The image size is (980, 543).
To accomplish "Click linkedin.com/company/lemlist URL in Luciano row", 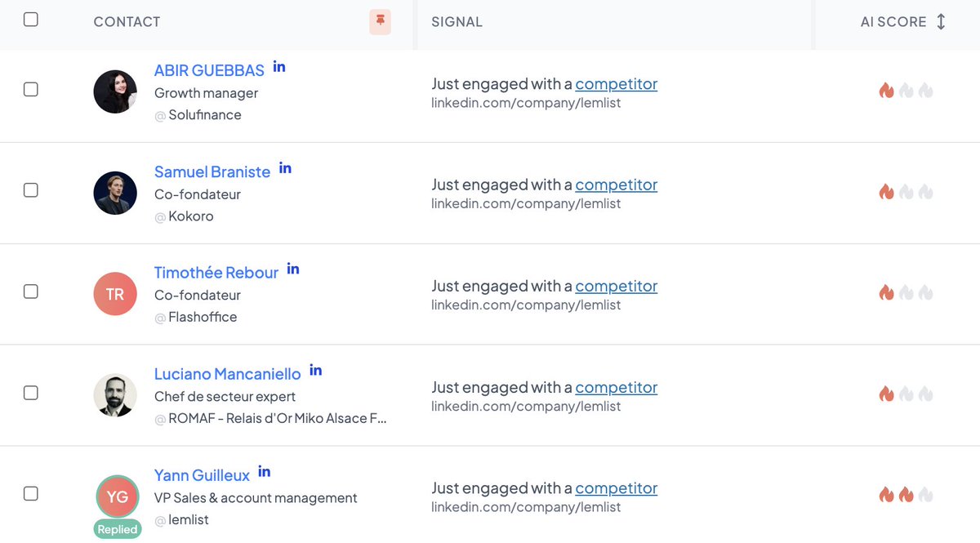I will click(x=526, y=406).
